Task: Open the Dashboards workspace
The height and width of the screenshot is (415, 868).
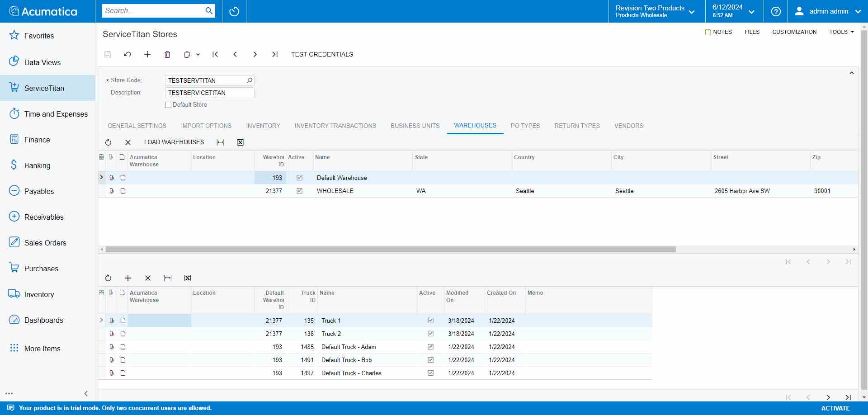Action: point(47,320)
